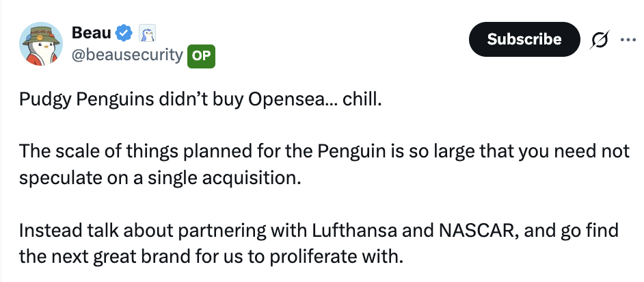Click the Pudgy Penguins affiliate badge icon
Image resolution: width=644 pixels, height=282 pixels.
[x=148, y=32]
